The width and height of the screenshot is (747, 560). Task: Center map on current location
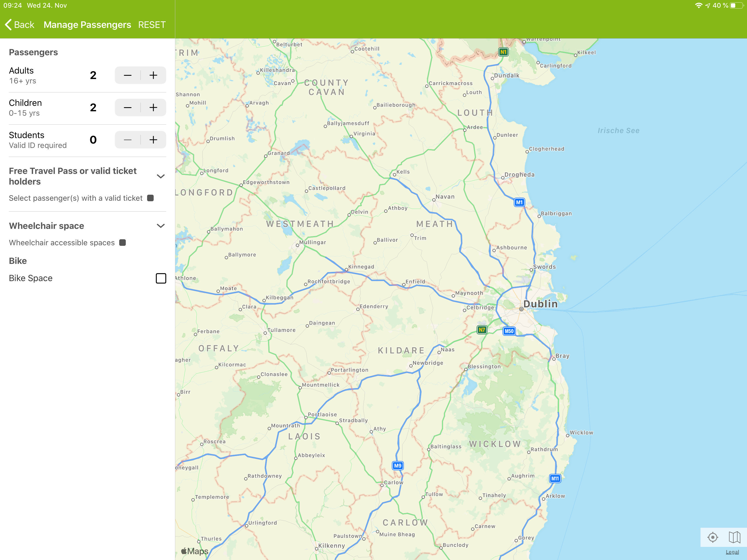pos(713,537)
